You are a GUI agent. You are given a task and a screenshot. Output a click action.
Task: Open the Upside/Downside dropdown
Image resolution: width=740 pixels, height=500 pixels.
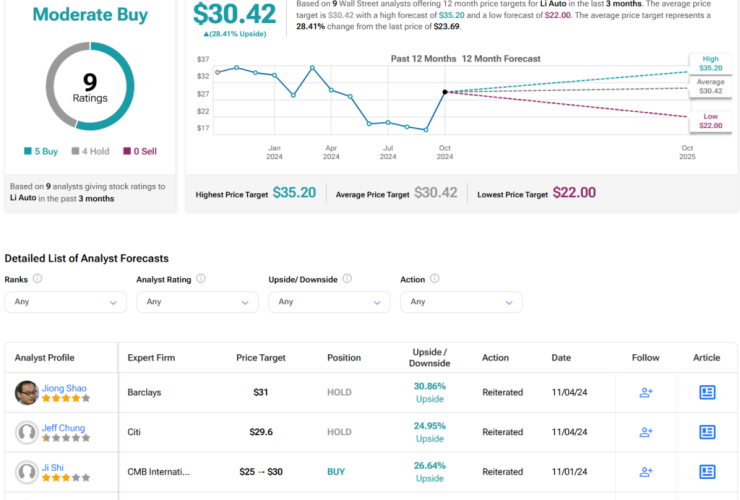point(329,302)
